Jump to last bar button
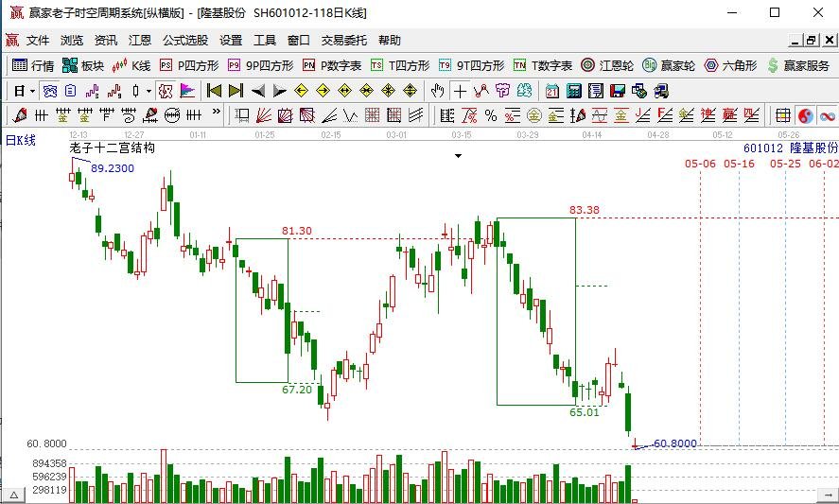 tap(236, 91)
